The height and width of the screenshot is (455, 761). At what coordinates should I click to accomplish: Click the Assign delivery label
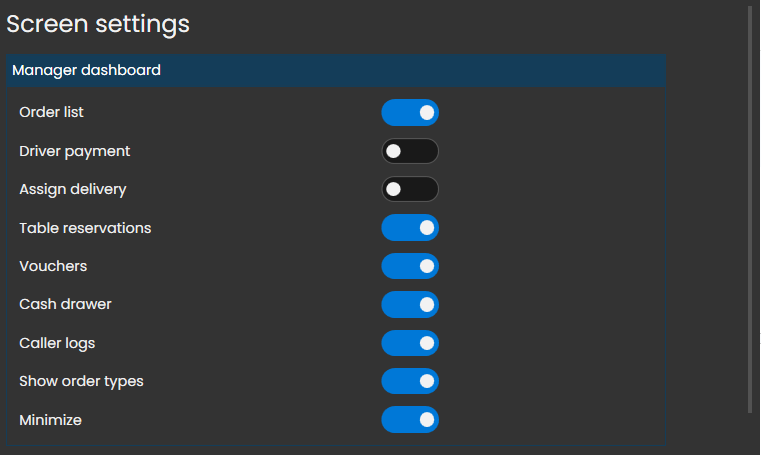click(x=73, y=189)
